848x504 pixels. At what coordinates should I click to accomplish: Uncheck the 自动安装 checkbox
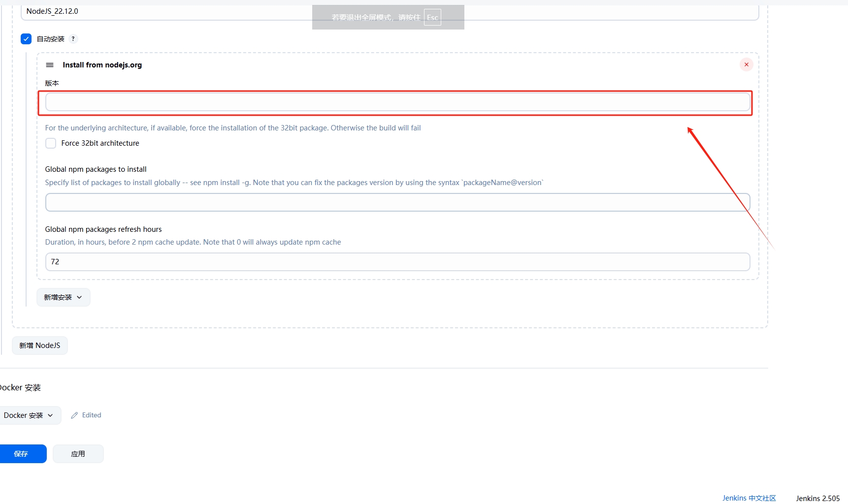[x=26, y=39]
